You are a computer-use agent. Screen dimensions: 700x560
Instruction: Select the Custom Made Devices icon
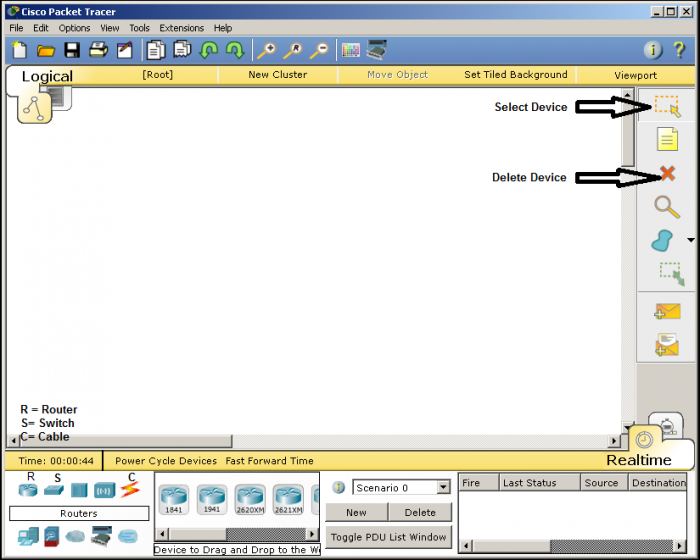click(x=101, y=535)
